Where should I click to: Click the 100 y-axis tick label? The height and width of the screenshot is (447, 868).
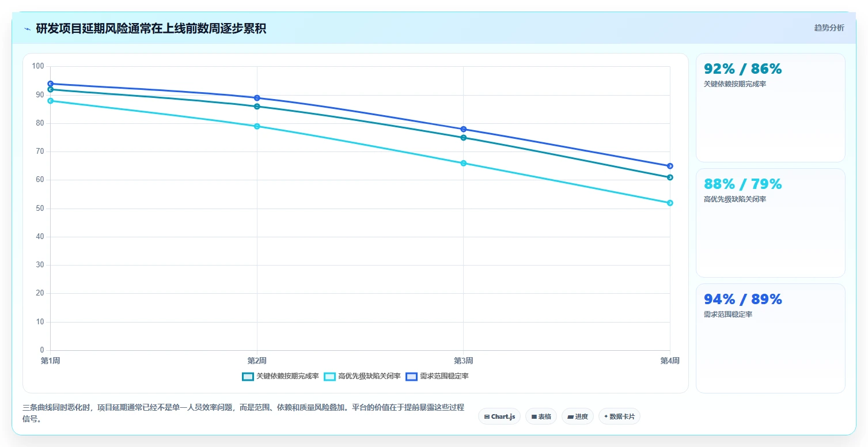[x=38, y=67]
